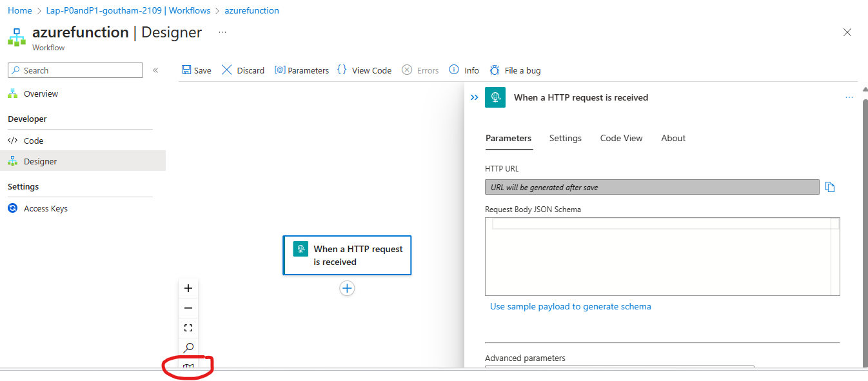This screenshot has width=868, height=381.
Task: Open canvas search with the magnifier icon
Action: point(188,347)
